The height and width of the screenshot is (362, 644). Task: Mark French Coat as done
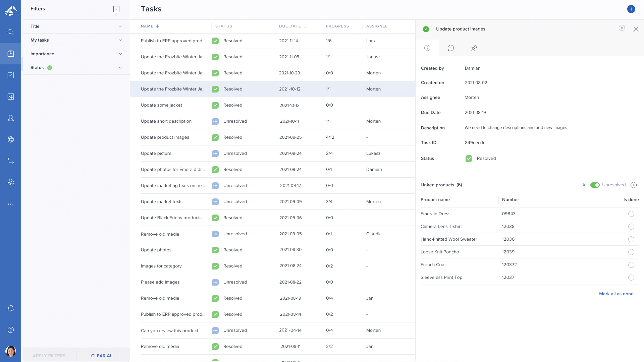point(631,265)
